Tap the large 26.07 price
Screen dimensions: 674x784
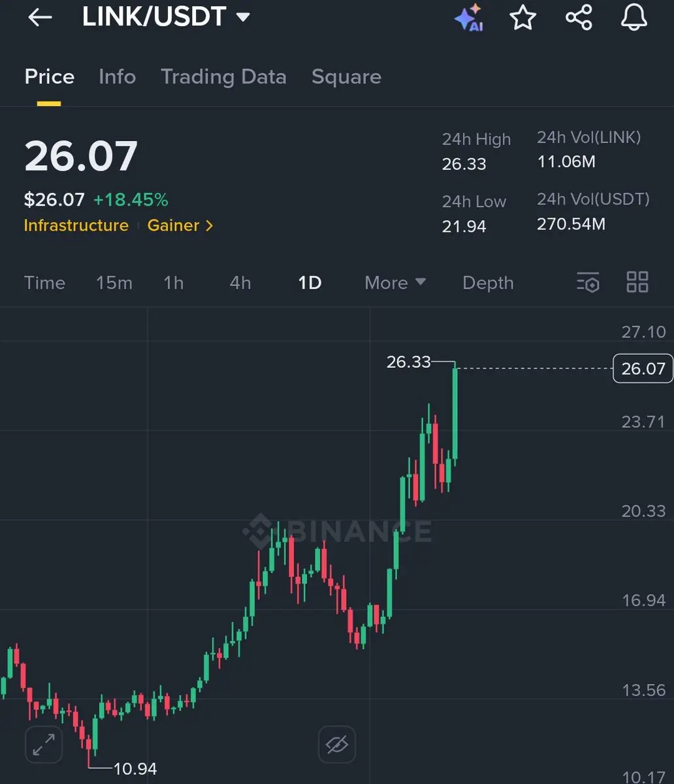[x=81, y=156]
